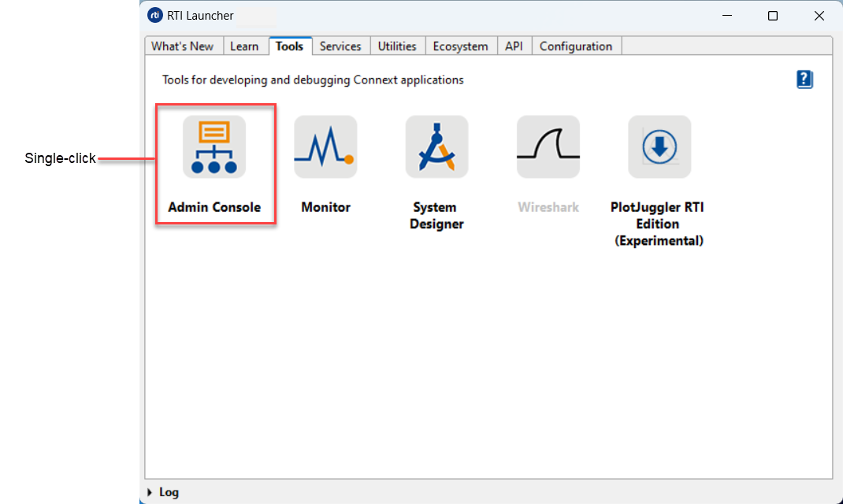843x504 pixels.
Task: Click the Log label text
Action: click(169, 492)
